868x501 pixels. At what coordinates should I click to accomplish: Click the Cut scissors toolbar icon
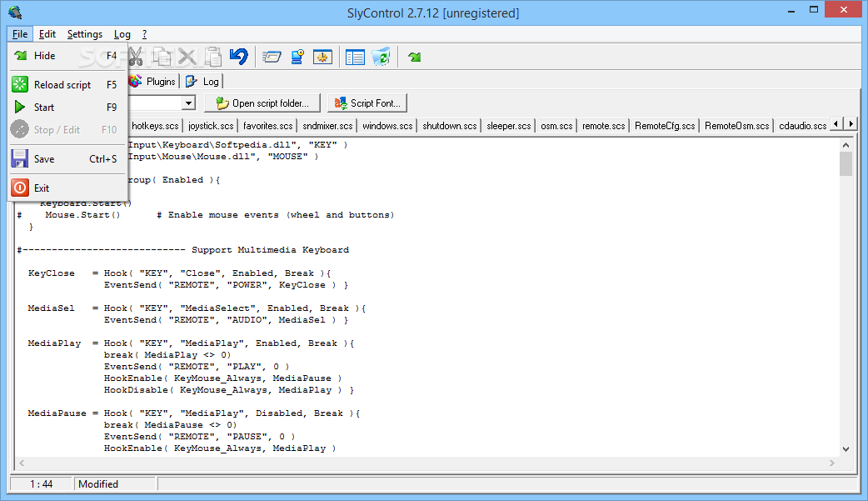pos(136,57)
